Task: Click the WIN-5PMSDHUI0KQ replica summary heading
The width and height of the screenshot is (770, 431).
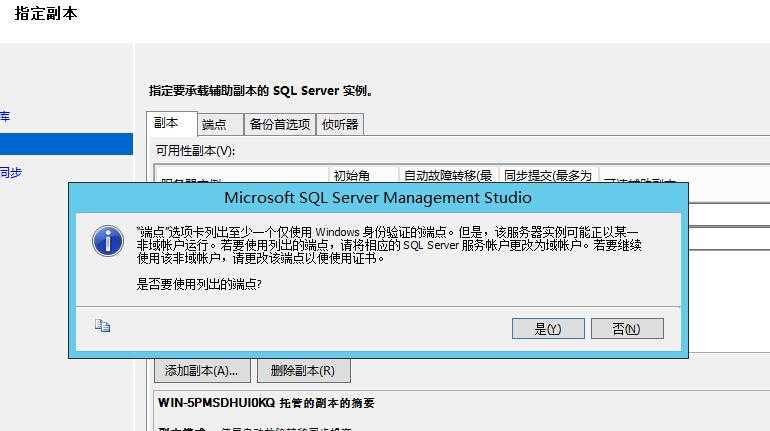Action: pos(266,403)
